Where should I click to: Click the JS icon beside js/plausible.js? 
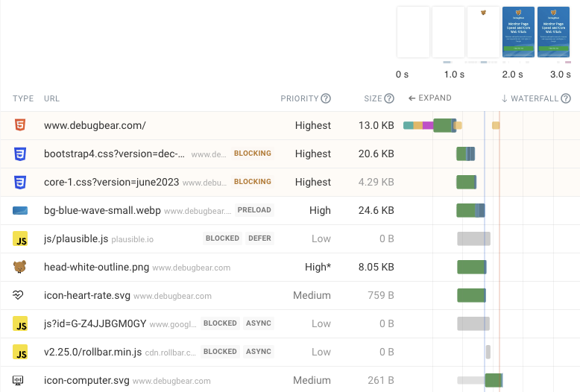coord(19,239)
